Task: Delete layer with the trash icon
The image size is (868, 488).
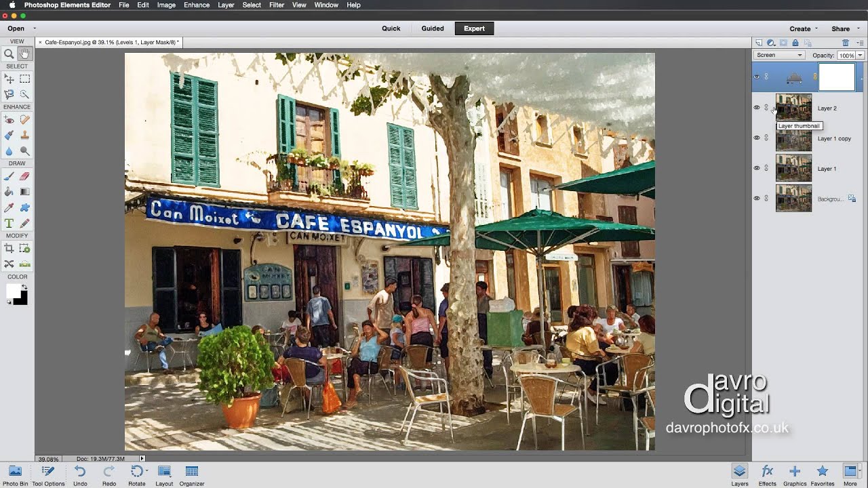Action: [846, 43]
